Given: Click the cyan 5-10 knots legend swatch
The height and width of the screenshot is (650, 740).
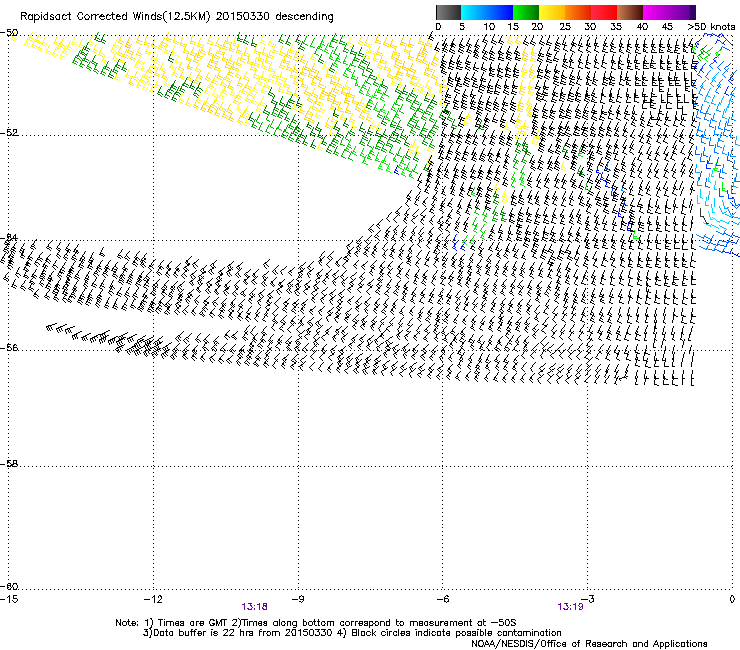Looking at the screenshot, I should [x=474, y=12].
